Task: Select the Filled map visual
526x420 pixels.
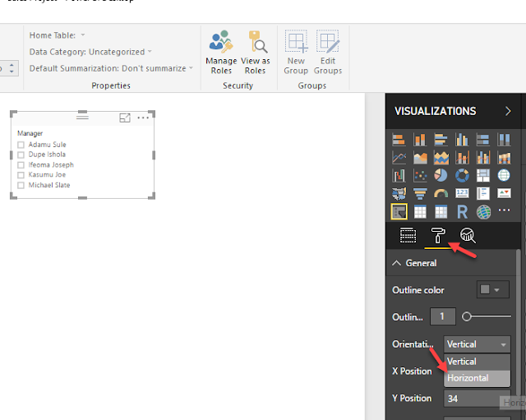Action: tap(399, 193)
